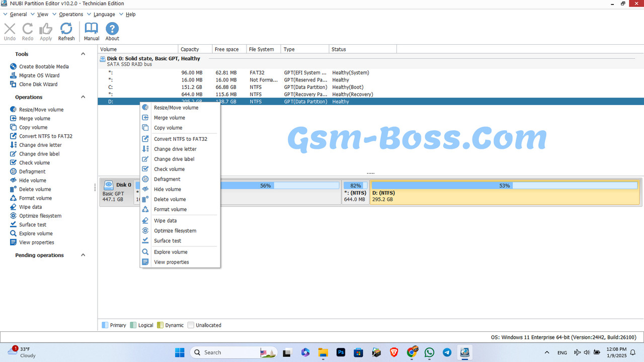
Task: Open Clone Disk Wizard from sidebar
Action: 33,84
